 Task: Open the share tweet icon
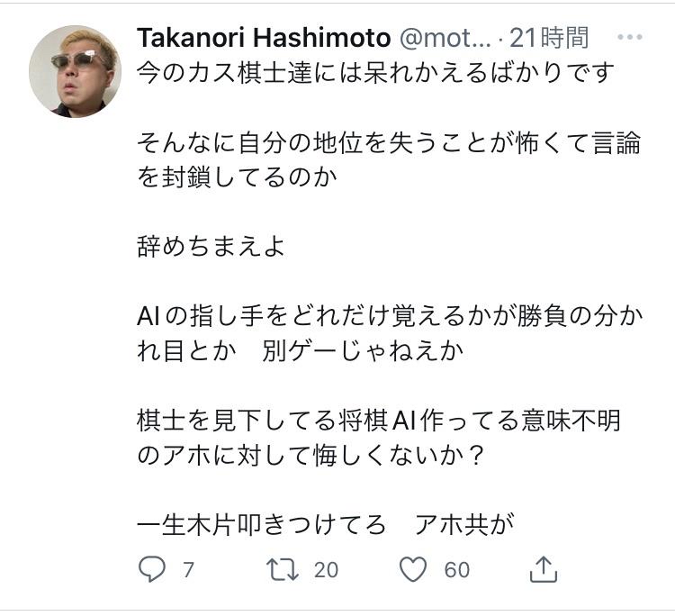tap(544, 569)
